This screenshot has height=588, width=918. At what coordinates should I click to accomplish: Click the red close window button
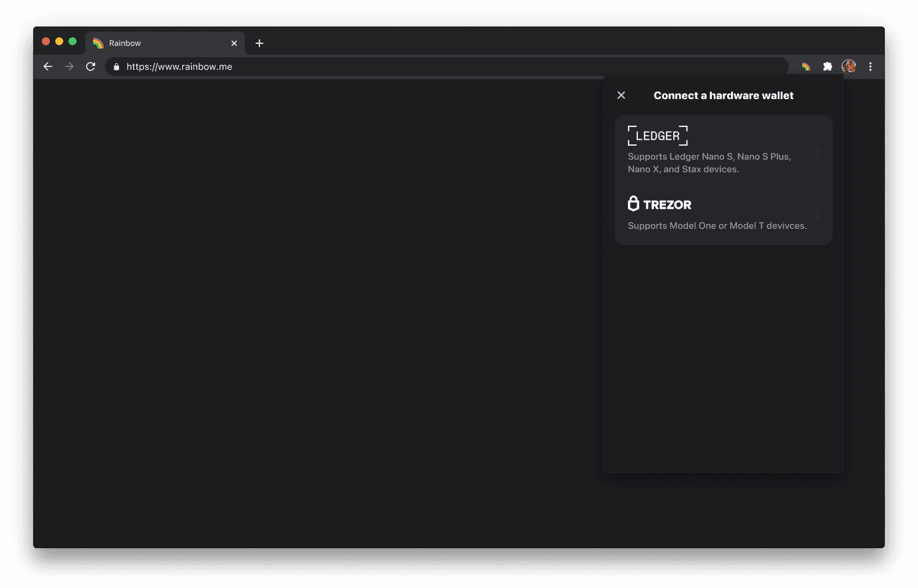tap(46, 41)
